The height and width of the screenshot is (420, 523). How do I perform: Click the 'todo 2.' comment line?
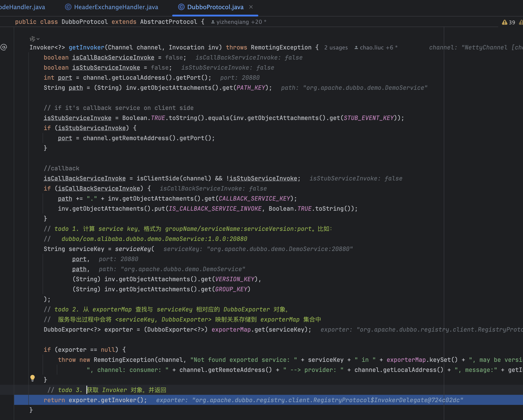[166, 309]
